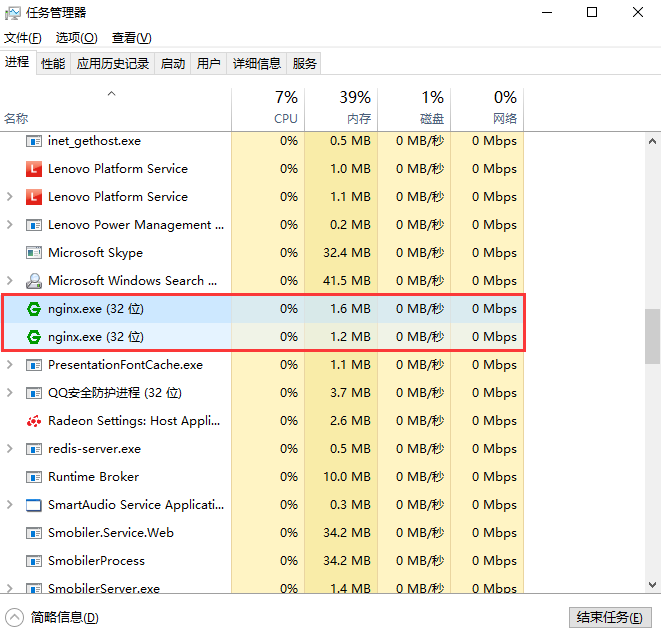
Task: Select the SmobilerProcess name text
Action: 96,561
